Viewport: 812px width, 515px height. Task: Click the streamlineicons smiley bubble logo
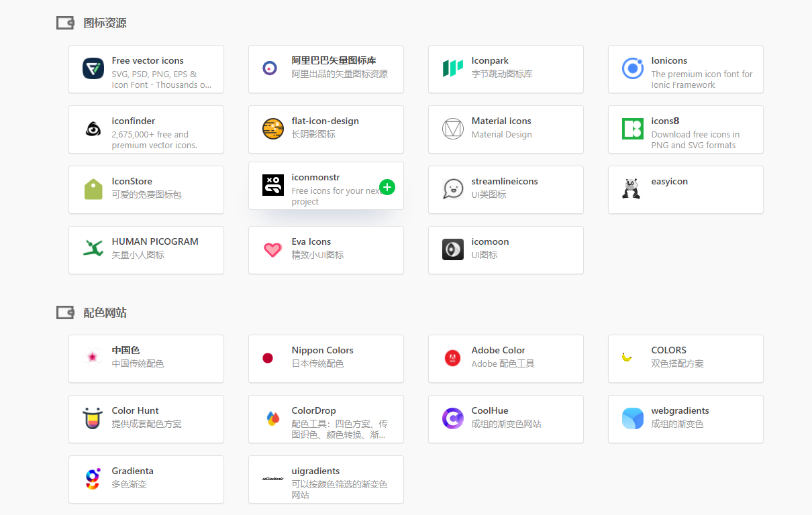[x=453, y=189]
